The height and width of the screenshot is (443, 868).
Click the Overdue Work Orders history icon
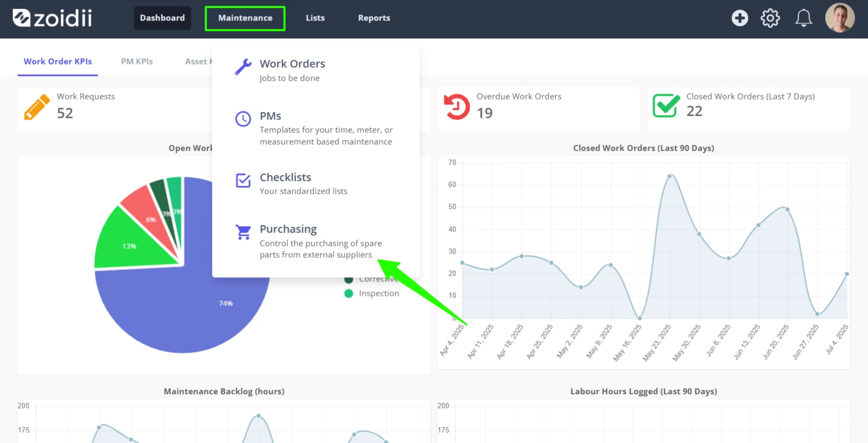[x=456, y=106]
